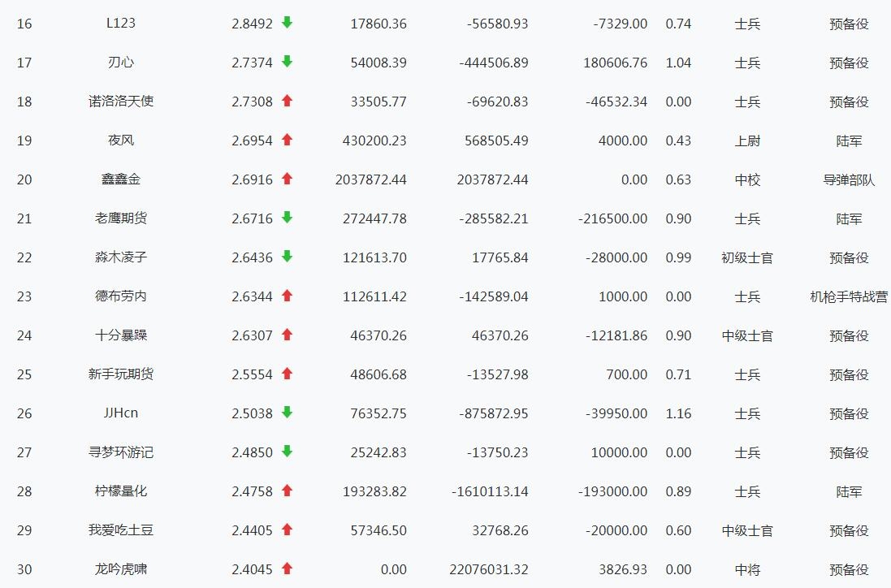Click the red arrow next to 德布劳内
Image resolution: width=891 pixels, height=588 pixels.
287,296
